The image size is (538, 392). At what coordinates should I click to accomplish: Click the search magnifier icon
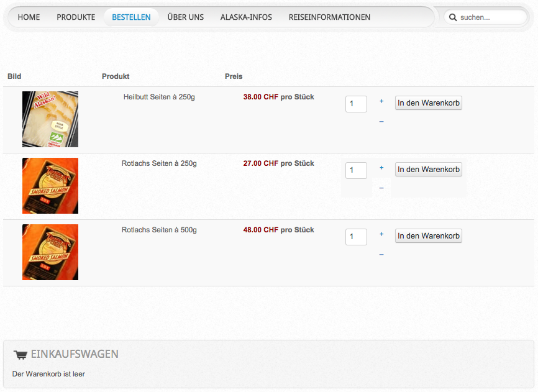click(x=453, y=17)
